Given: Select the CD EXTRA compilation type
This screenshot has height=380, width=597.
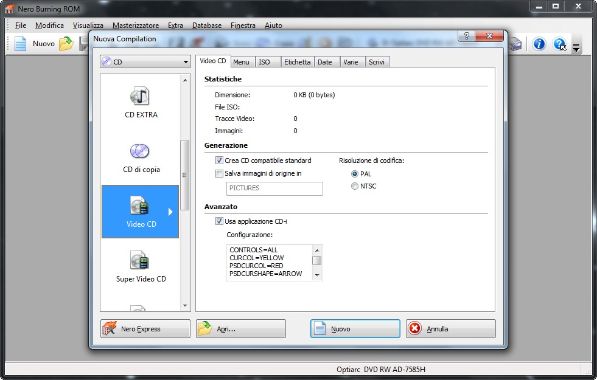Looking at the screenshot, I should (x=141, y=103).
